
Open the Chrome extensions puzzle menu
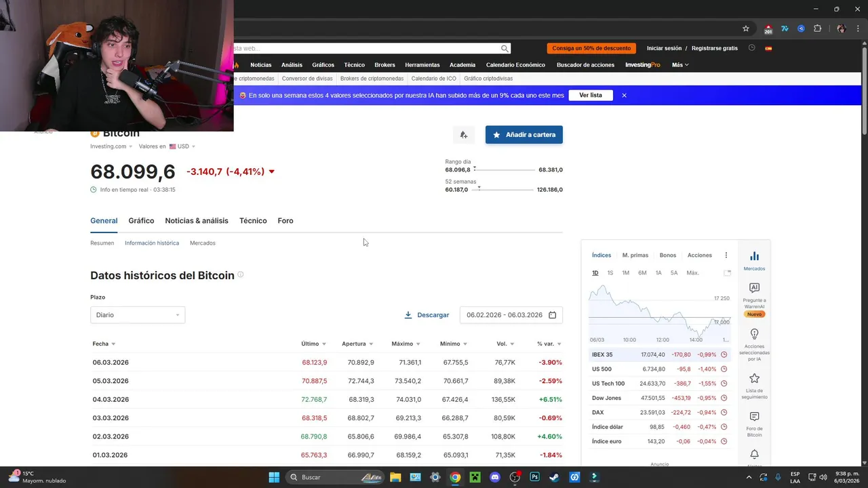[817, 28]
